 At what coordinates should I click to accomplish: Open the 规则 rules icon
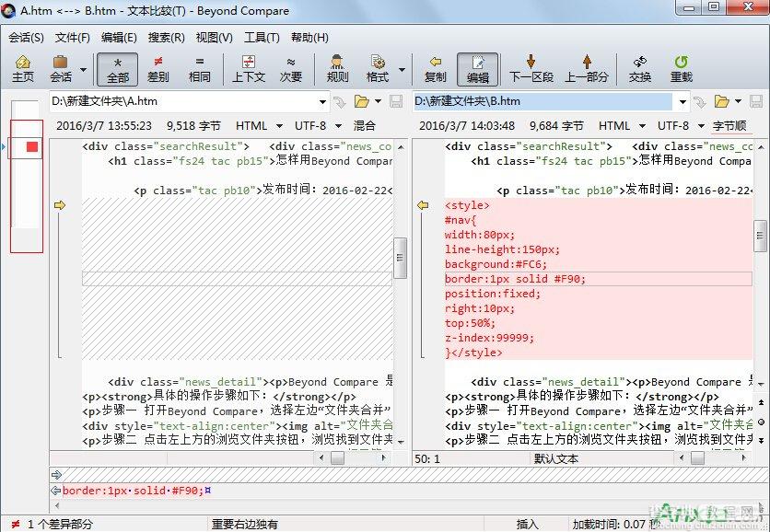pos(337,69)
